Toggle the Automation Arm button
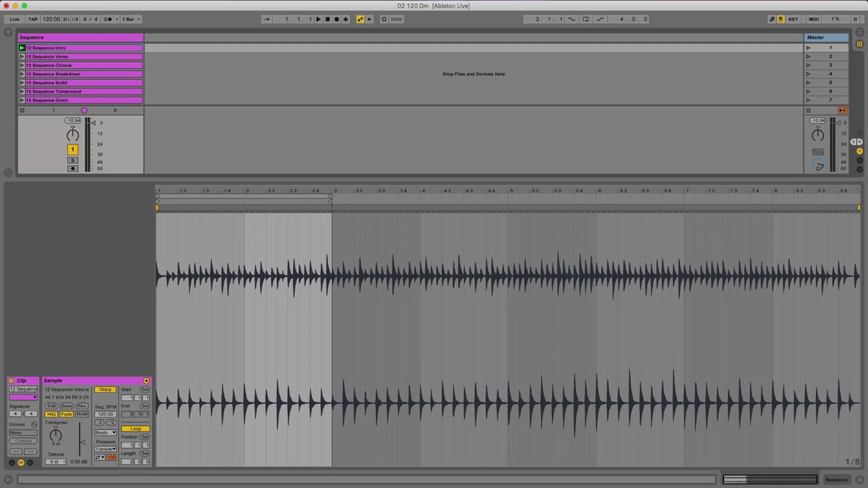Viewport: 868px width, 488px height. [x=360, y=20]
